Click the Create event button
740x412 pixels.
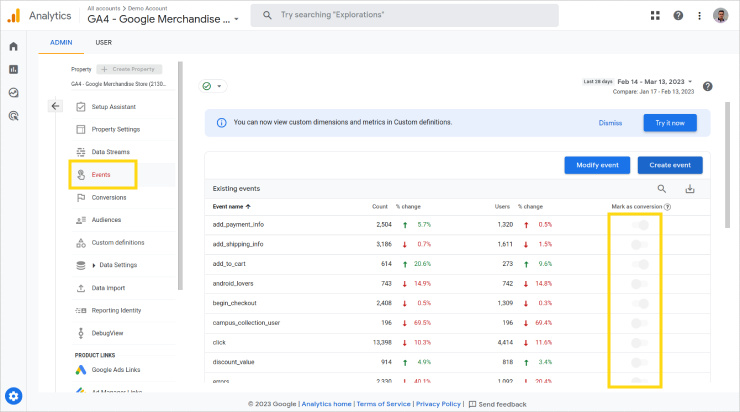click(x=670, y=165)
